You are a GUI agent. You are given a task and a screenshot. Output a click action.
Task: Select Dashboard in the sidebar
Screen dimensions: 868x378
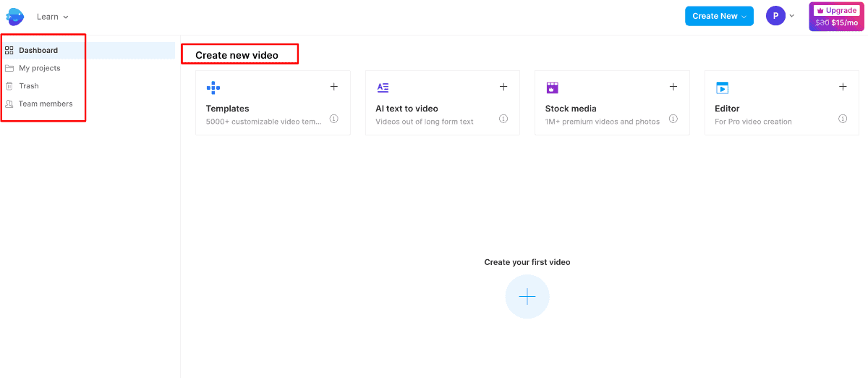(38, 51)
